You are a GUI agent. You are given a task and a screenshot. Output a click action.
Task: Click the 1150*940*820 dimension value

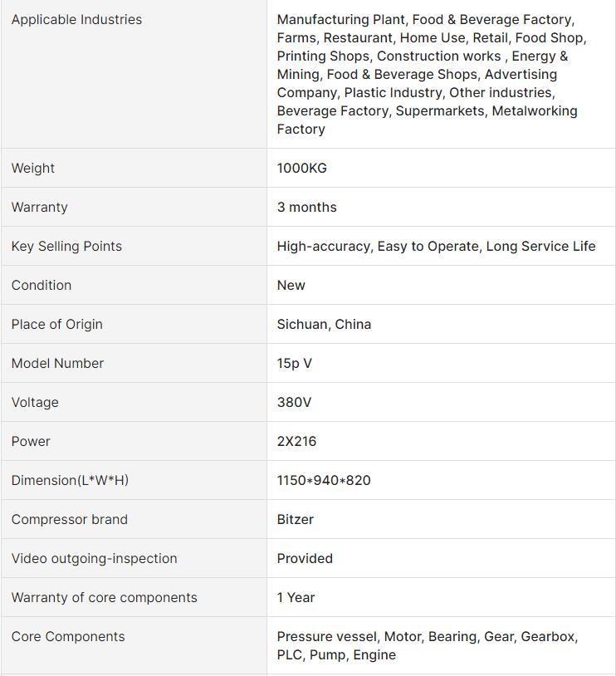[324, 480]
